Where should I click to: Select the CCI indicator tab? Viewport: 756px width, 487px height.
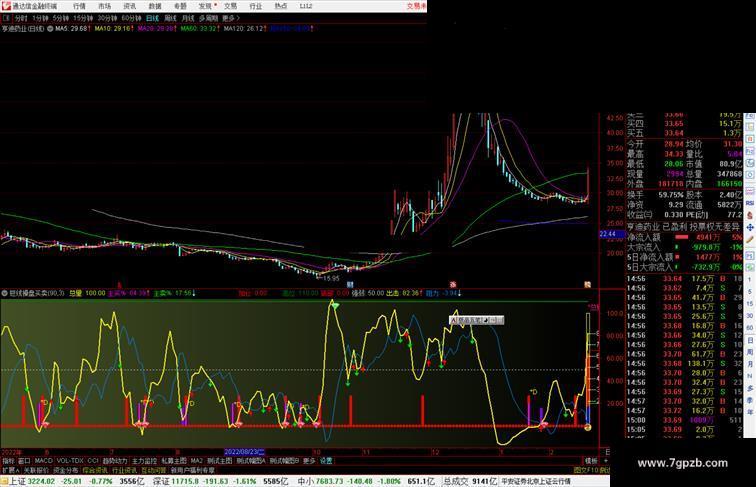click(93, 461)
